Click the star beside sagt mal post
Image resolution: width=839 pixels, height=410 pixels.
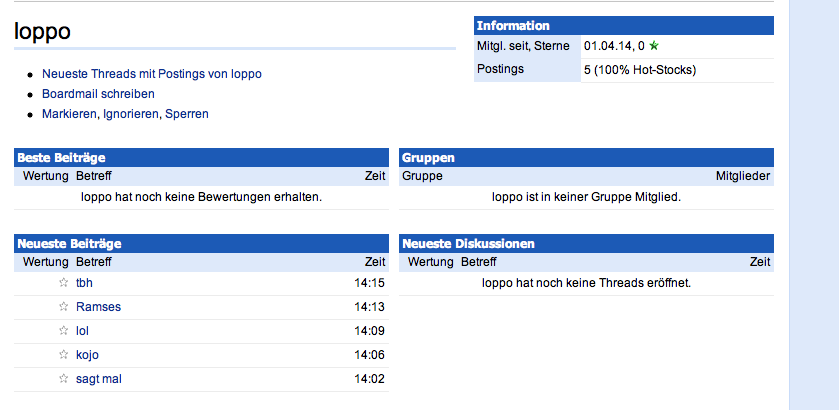click(64, 379)
